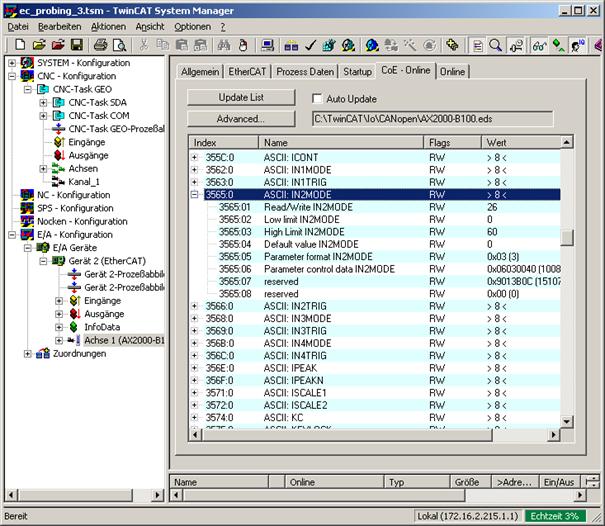This screenshot has height=526, width=605.
Task: Open the Optionen menu
Action: click(x=192, y=27)
